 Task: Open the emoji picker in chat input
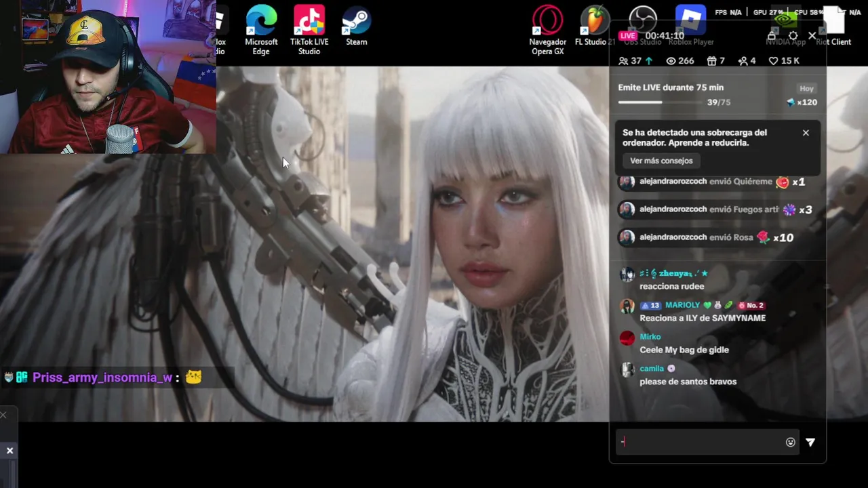point(790,442)
